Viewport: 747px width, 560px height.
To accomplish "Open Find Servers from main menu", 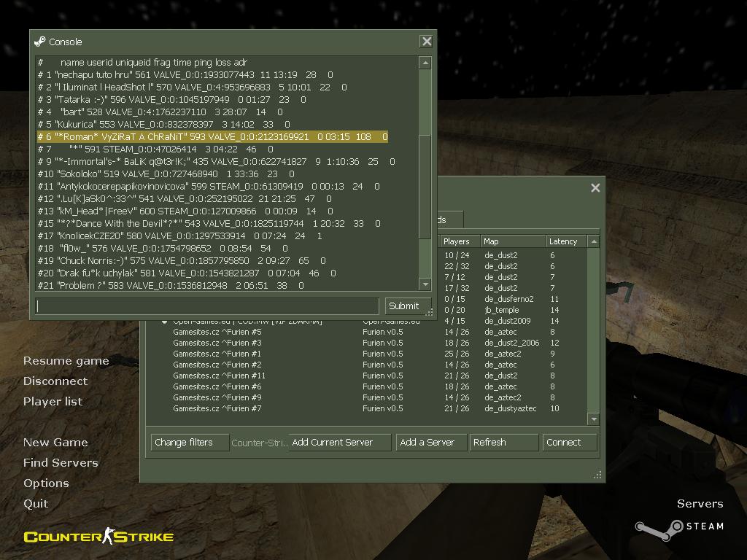I will point(61,463).
